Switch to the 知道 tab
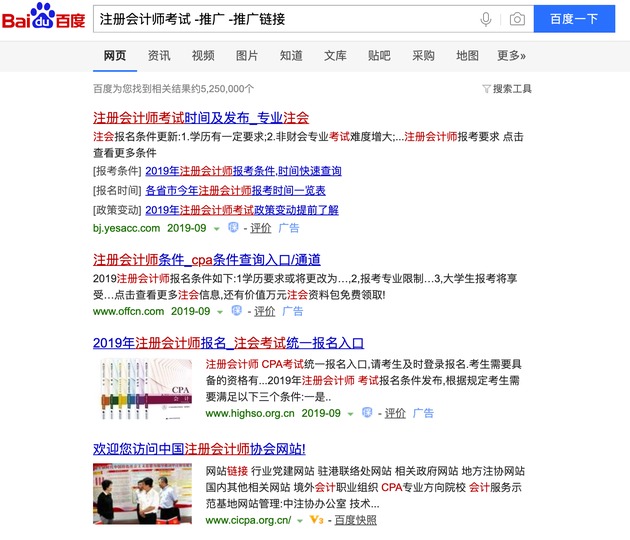This screenshot has height=540, width=630. [x=291, y=55]
